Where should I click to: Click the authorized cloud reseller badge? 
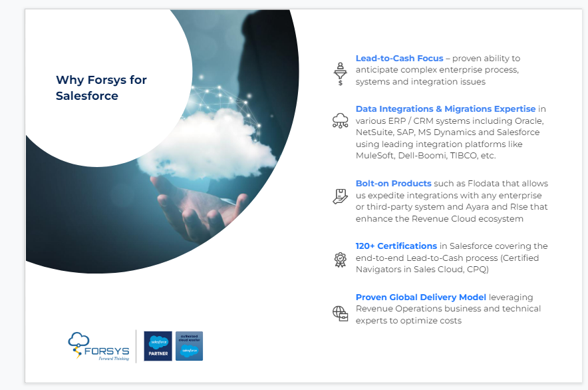pos(189,346)
